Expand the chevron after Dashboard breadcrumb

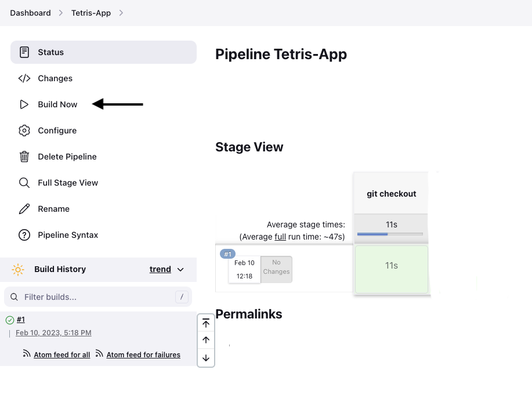61,13
